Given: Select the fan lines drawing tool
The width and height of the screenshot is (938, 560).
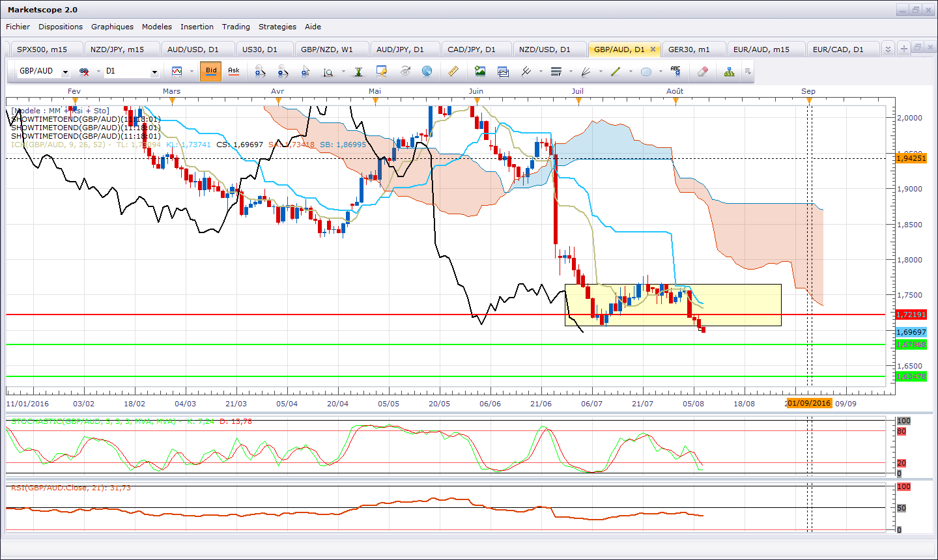Looking at the screenshot, I should point(586,72).
